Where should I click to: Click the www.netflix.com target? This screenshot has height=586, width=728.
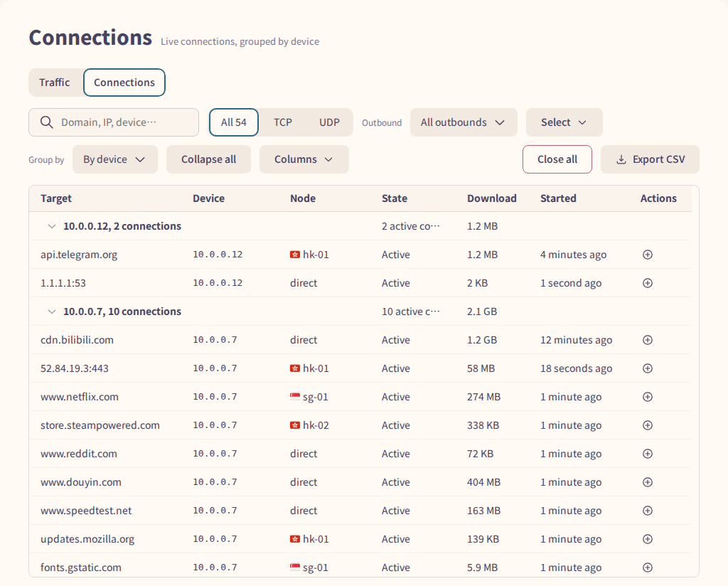(80, 397)
